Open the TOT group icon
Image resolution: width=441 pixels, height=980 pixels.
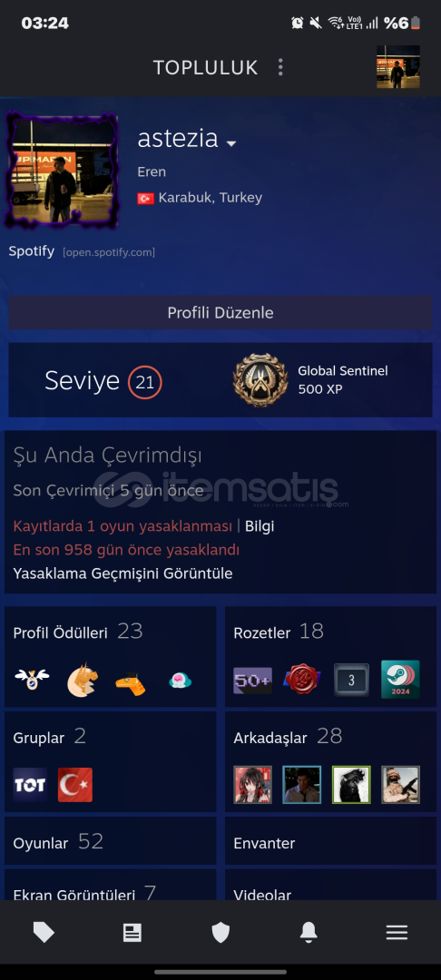click(30, 784)
